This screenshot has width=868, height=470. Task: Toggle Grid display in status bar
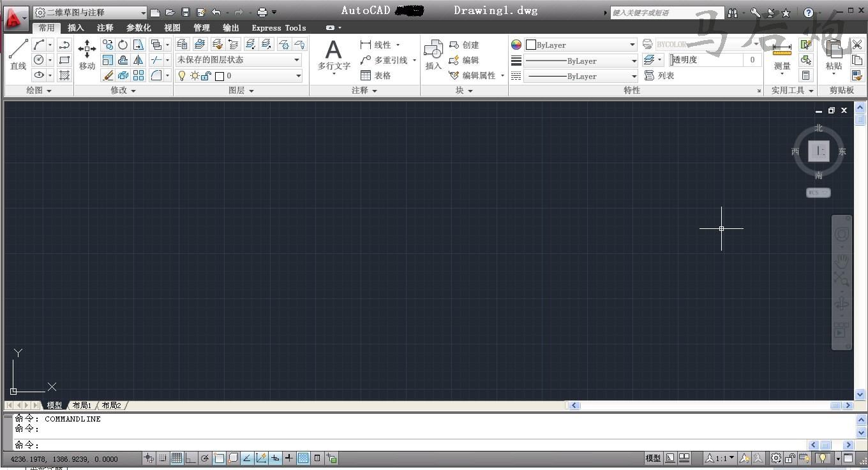pyautogui.click(x=177, y=458)
